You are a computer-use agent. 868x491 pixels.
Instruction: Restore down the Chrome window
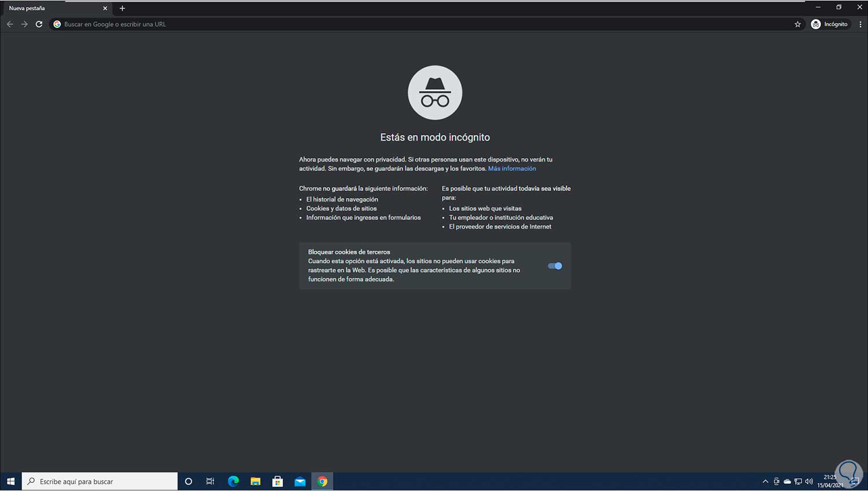coord(838,7)
